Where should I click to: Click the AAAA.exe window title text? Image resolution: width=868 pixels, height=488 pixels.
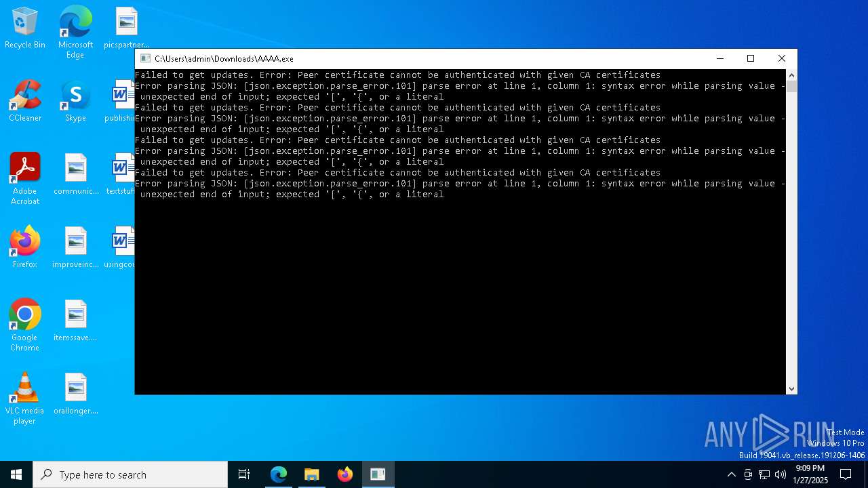224,59
